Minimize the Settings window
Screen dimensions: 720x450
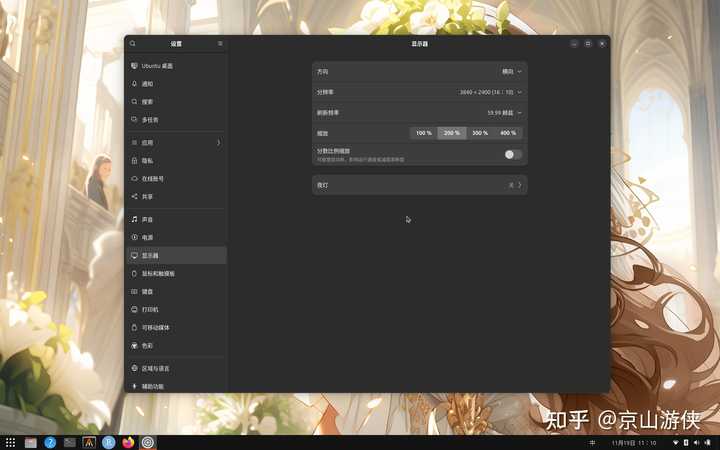pos(574,44)
